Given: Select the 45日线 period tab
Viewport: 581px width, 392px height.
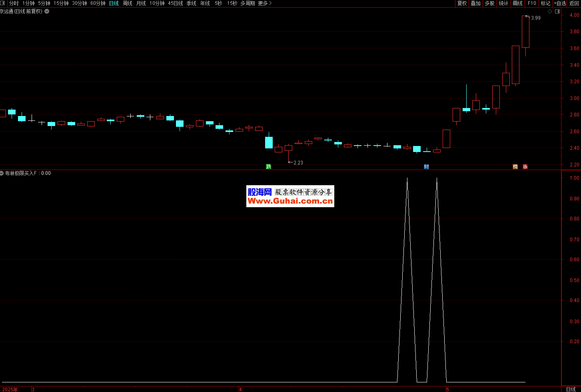Looking at the screenshot, I should [176, 3].
